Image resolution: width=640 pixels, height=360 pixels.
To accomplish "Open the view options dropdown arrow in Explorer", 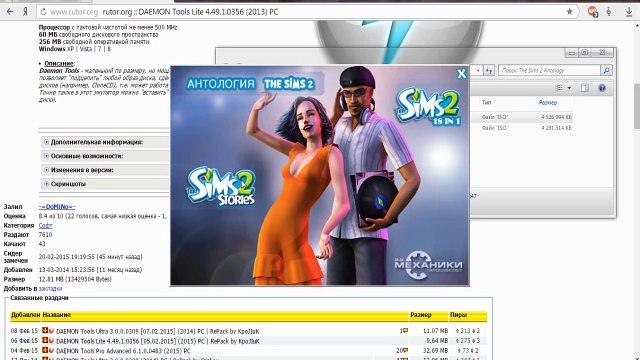I will [569, 88].
